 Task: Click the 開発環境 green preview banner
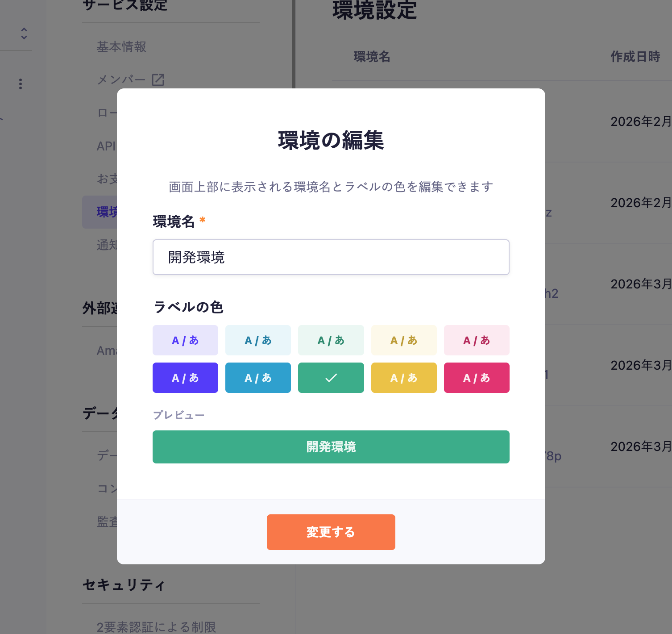tap(331, 447)
